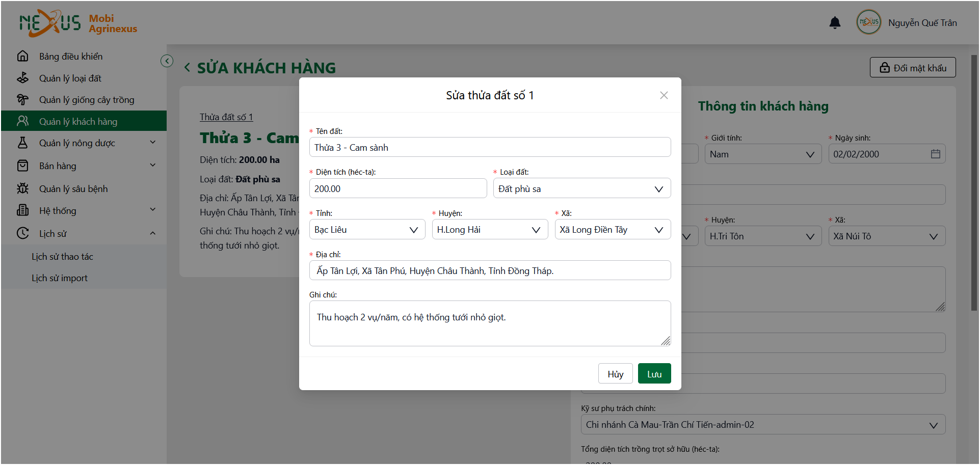
Task: Open the Xã dropdown showing Xã Núi Tô
Action: pyautogui.click(x=887, y=236)
